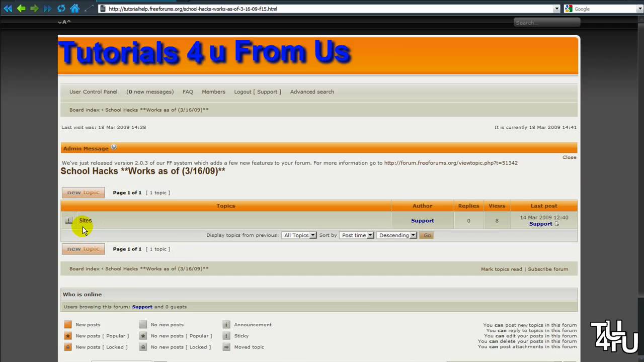
Task: Open the All Topics dropdown
Action: tap(299, 235)
